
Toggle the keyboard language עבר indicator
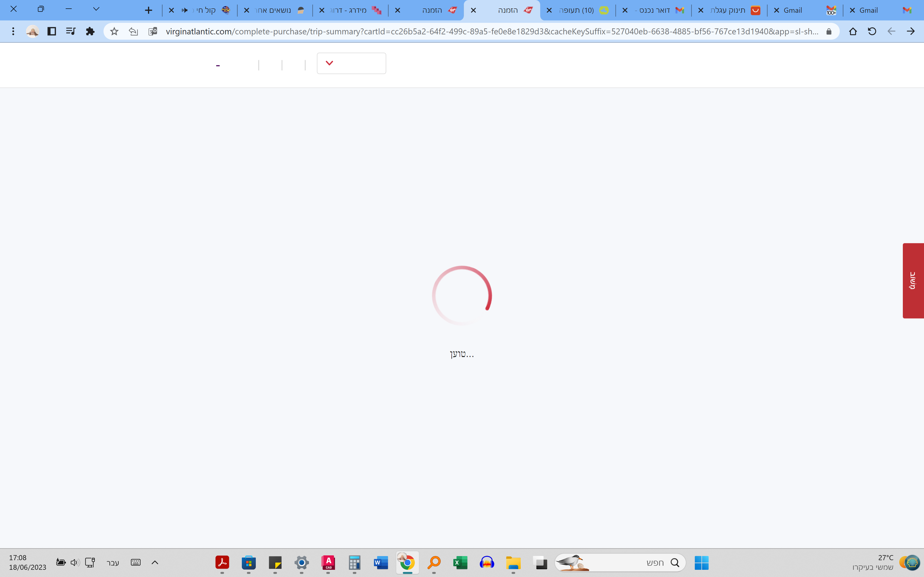(x=113, y=563)
